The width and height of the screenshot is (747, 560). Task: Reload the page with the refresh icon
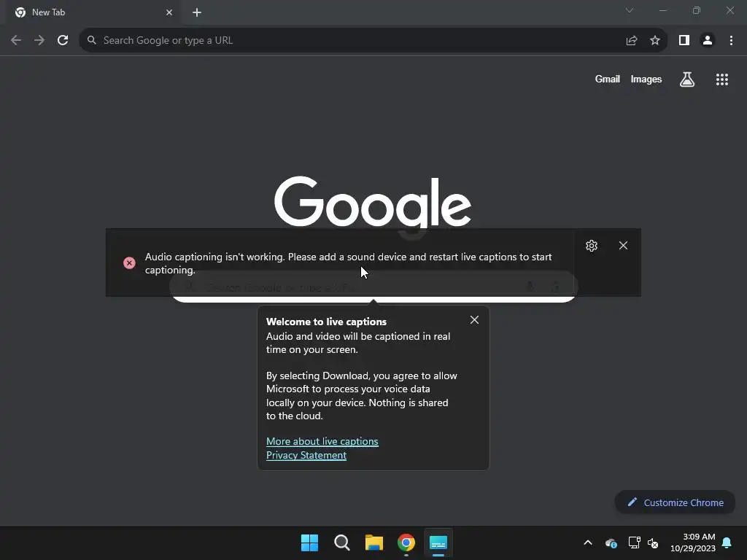[63, 40]
